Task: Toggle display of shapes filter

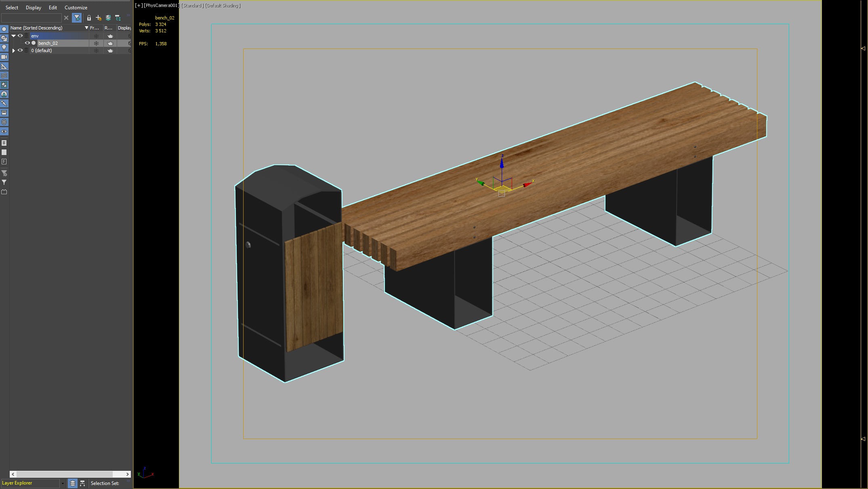Action: pyautogui.click(x=4, y=38)
